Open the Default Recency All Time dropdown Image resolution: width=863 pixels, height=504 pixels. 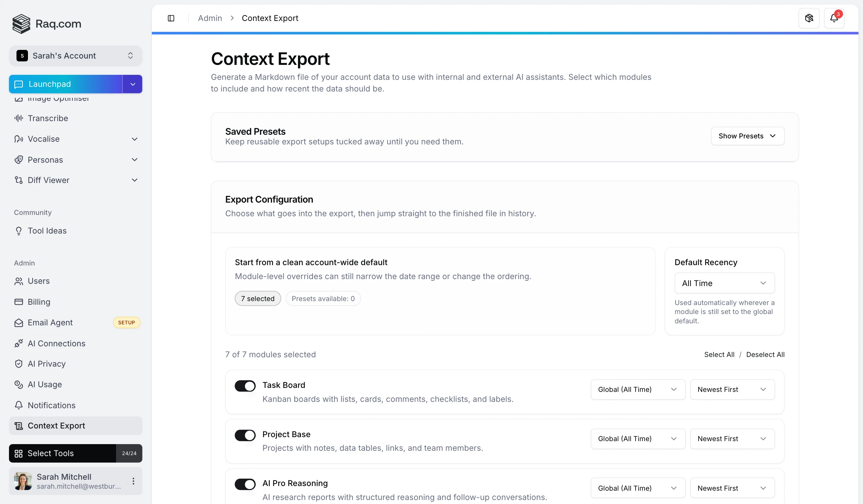tap(724, 283)
